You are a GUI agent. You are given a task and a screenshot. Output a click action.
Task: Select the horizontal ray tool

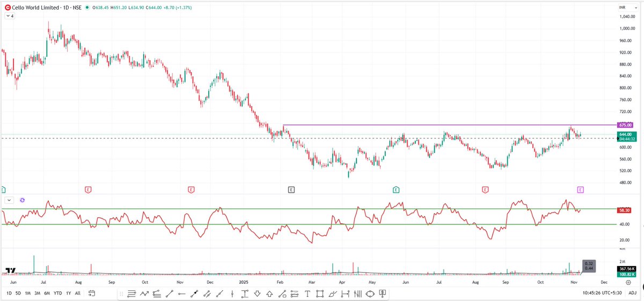(182, 293)
